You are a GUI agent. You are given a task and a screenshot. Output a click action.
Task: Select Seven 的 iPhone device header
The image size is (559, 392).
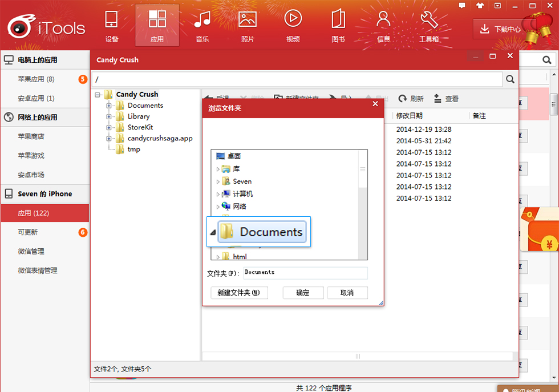click(x=45, y=194)
